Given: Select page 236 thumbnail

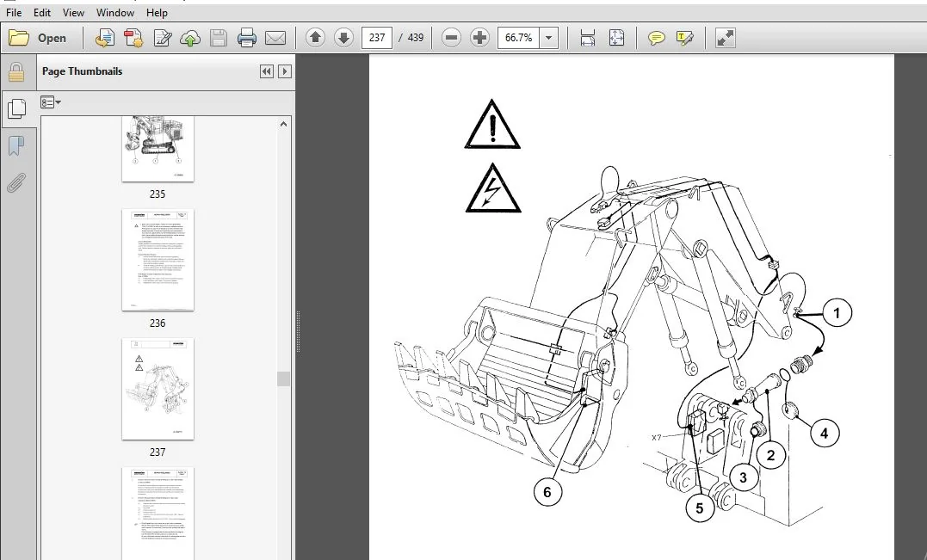Looking at the screenshot, I should [x=158, y=260].
